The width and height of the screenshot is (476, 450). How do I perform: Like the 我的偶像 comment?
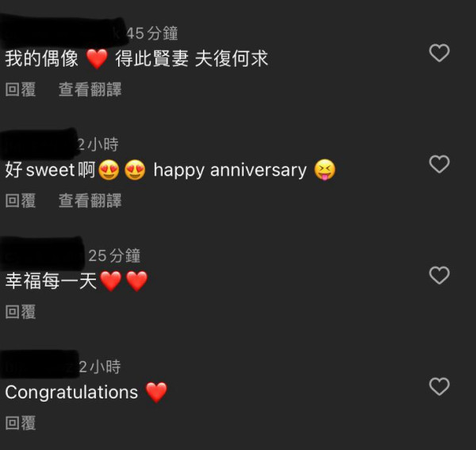click(440, 53)
